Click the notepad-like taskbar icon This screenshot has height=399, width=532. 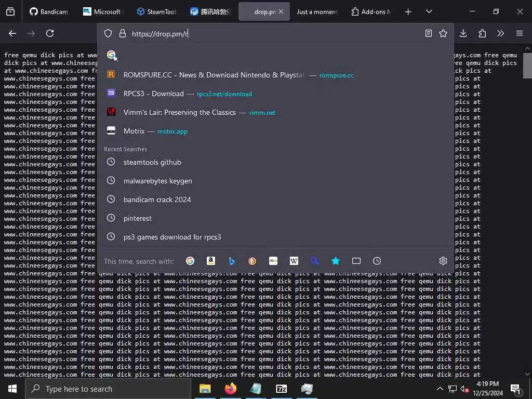click(x=256, y=389)
